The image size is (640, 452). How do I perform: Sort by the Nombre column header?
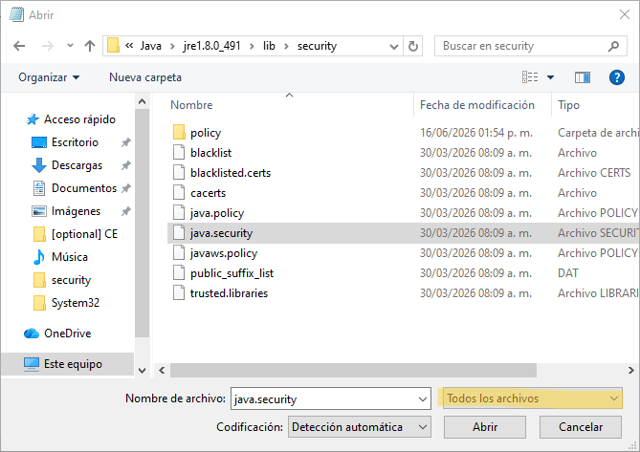pyautogui.click(x=191, y=105)
